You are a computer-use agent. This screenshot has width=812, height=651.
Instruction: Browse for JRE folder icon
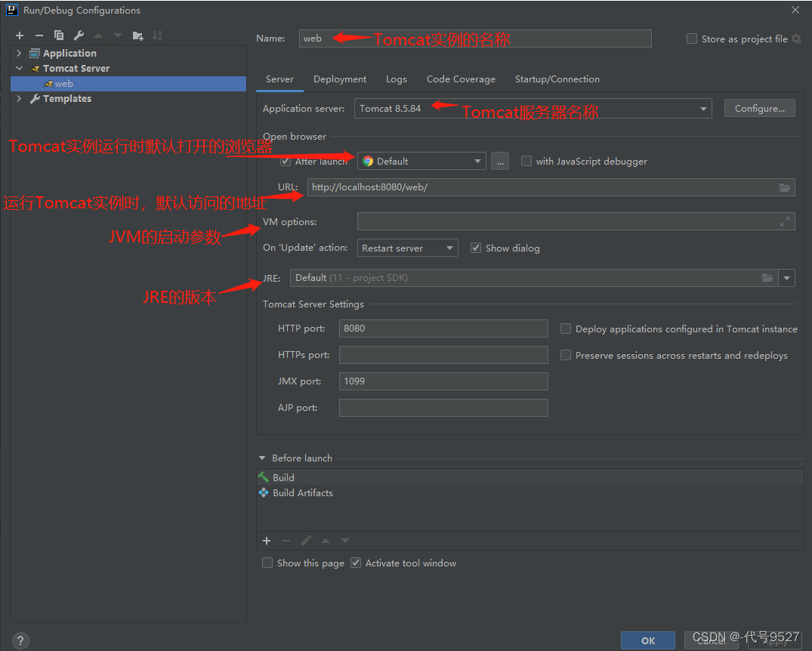coord(767,278)
